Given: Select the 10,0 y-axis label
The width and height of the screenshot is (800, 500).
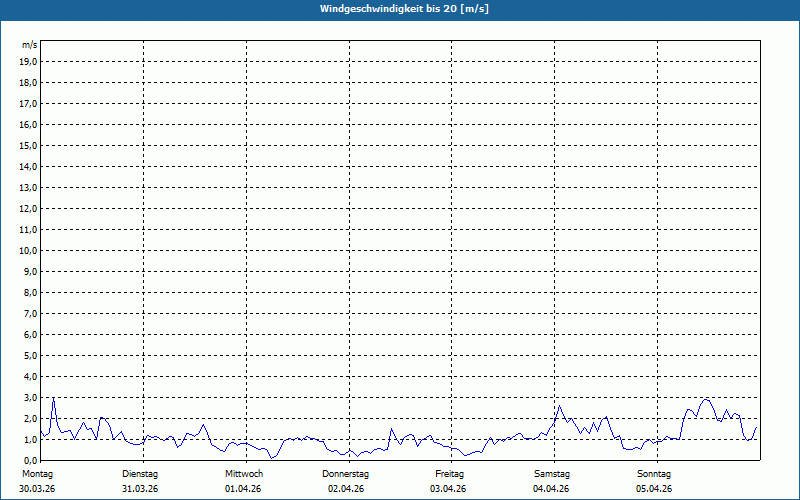Looking at the screenshot, I should (29, 250).
